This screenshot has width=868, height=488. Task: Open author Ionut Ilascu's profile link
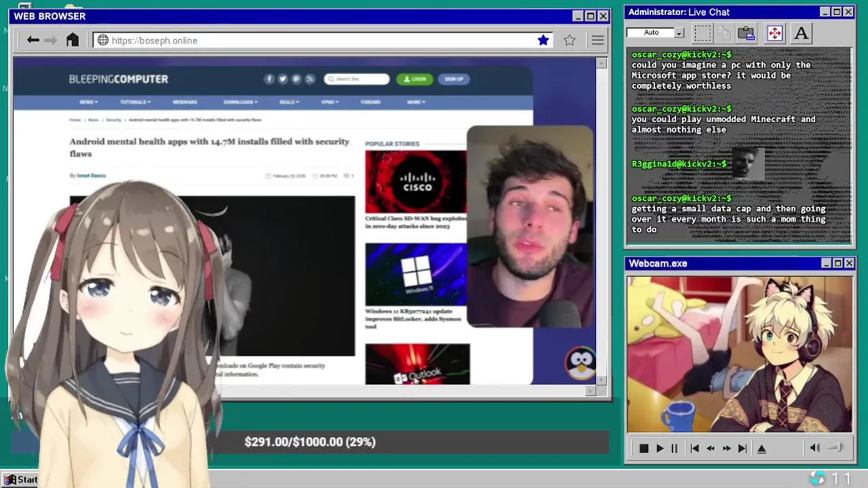click(91, 176)
